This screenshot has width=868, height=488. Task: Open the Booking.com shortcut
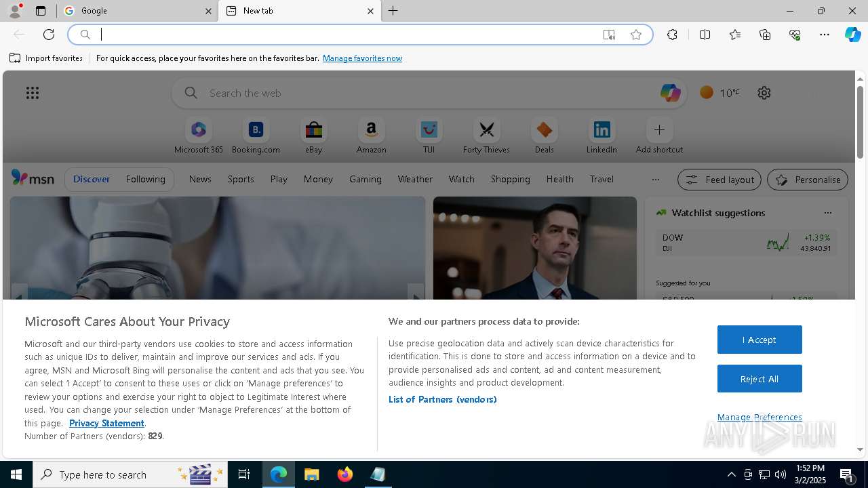(x=256, y=136)
